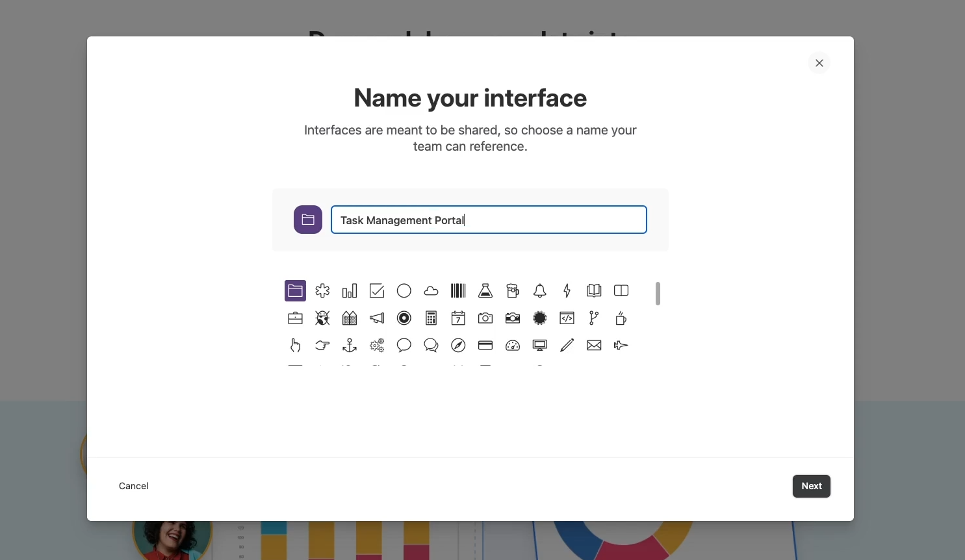The image size is (965, 560).
Task: Choose the anchor icon
Action: [350, 346]
